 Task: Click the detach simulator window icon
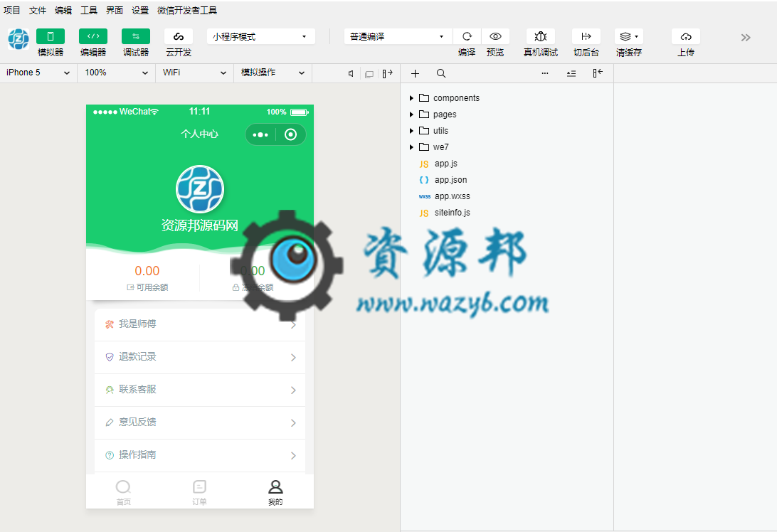pos(369,74)
